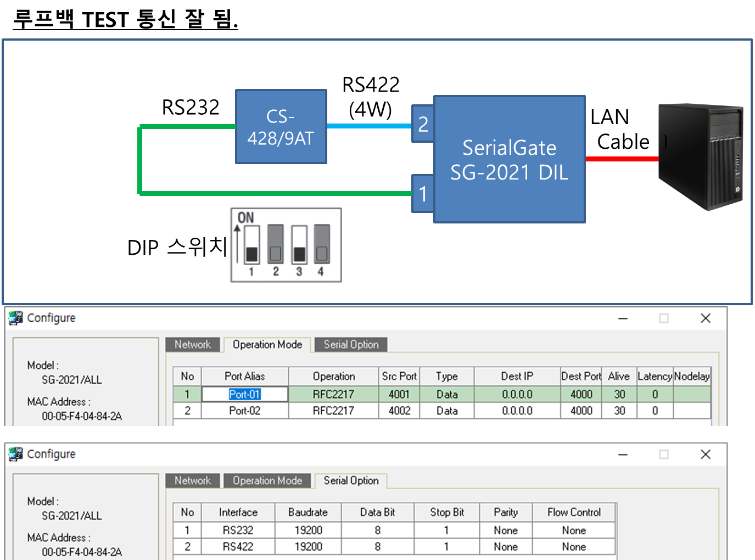Open Network tab in the Baudrate table window

tap(193, 480)
